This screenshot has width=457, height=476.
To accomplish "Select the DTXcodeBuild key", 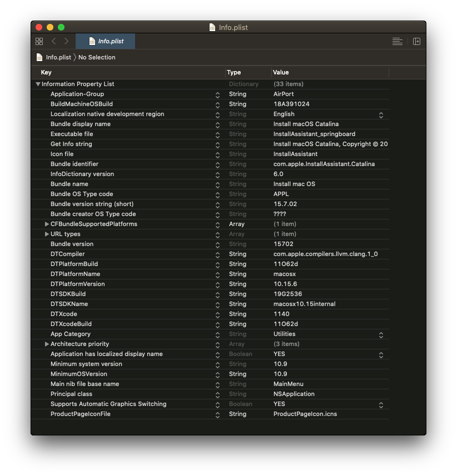I will 71,324.
